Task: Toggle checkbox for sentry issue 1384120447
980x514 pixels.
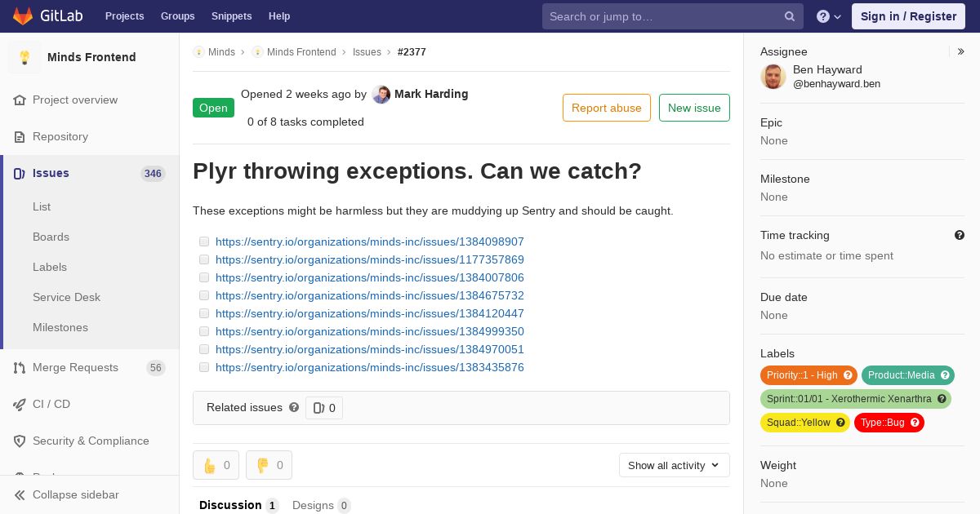Action: point(204,313)
